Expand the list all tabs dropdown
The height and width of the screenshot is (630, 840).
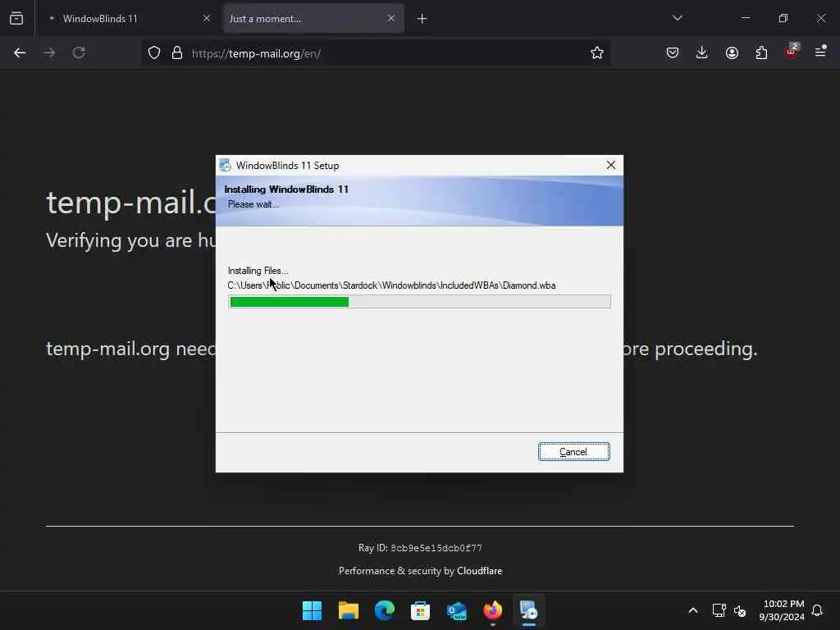[677, 18]
